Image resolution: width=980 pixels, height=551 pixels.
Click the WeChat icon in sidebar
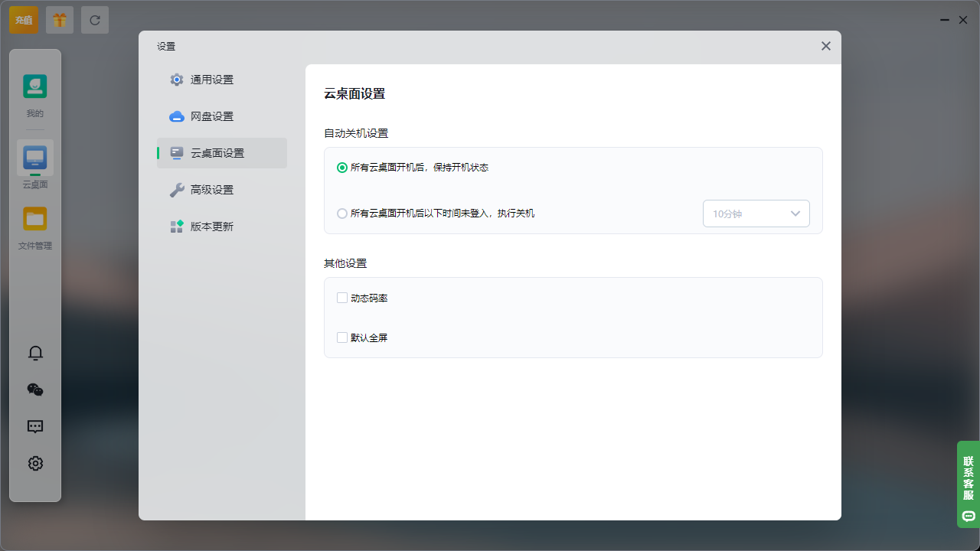[35, 390]
